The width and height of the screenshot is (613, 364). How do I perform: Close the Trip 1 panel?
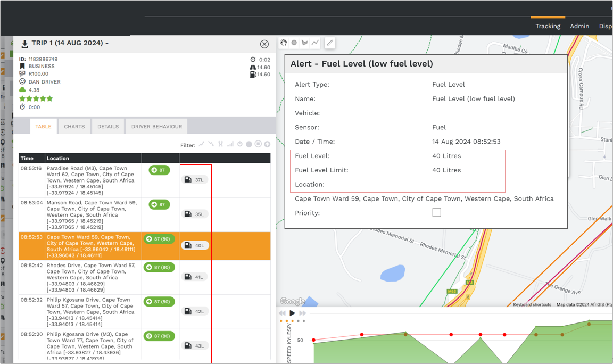tap(264, 44)
